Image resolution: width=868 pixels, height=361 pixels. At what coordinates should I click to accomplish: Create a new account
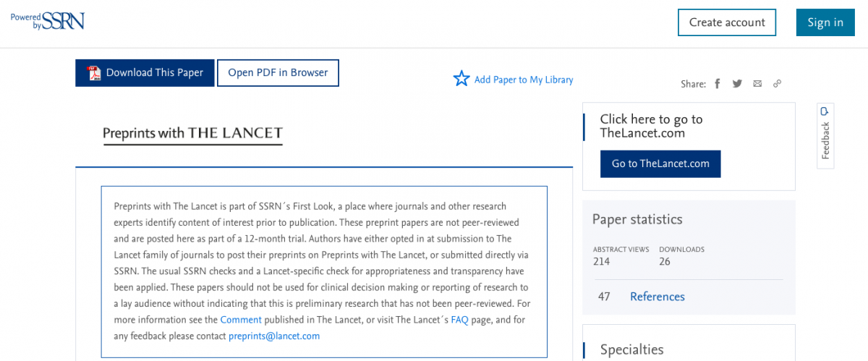pos(727,22)
